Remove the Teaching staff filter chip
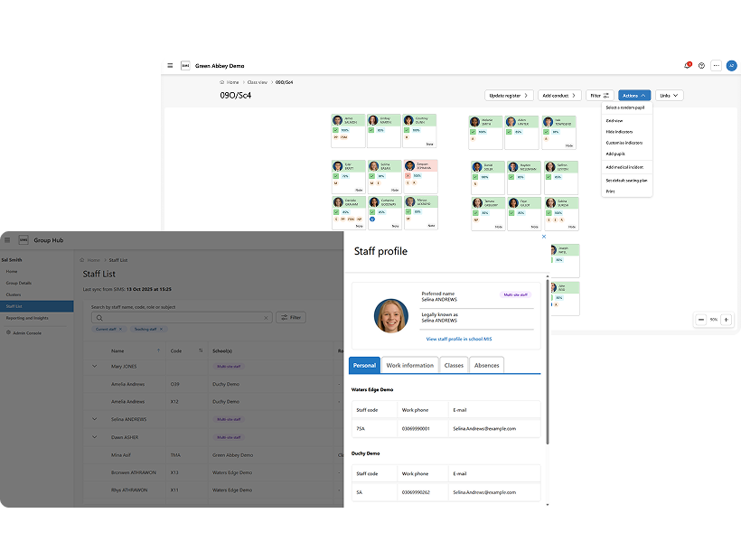Viewport: 741px width, 560px height. [x=161, y=329]
